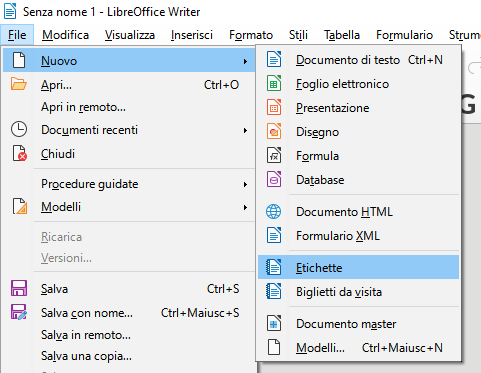The height and width of the screenshot is (373, 481).
Task: Open the Inserisci menu
Action: coord(192,35)
